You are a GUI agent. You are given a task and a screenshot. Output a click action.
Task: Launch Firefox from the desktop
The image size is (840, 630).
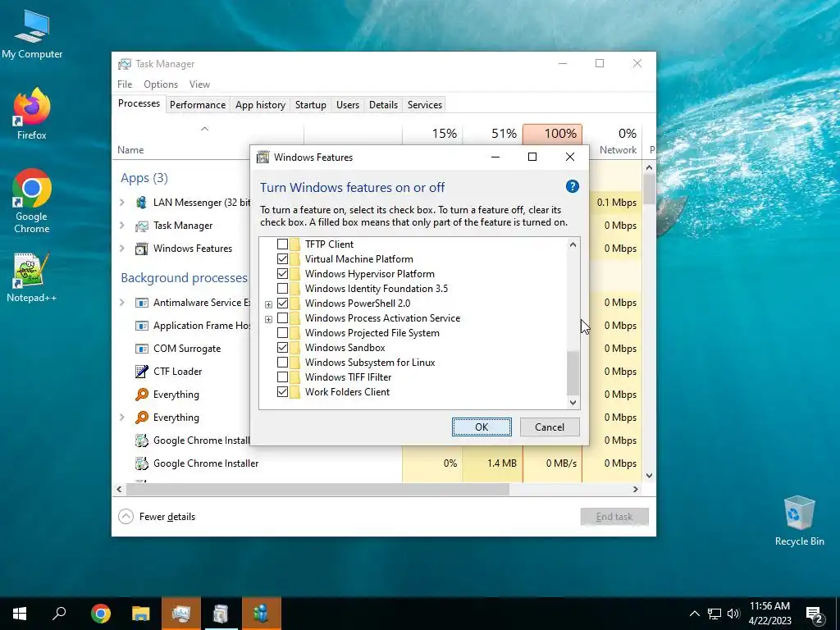(32, 114)
